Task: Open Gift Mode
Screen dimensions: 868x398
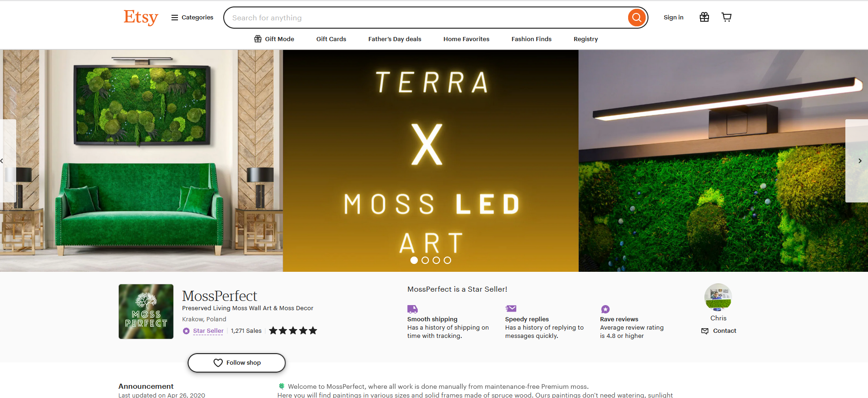Action: pyautogui.click(x=274, y=39)
